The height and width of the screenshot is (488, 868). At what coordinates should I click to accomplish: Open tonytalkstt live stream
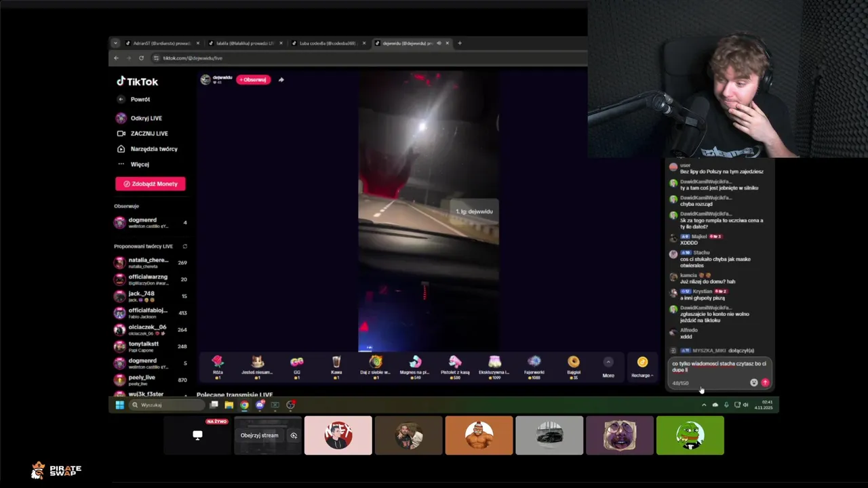pos(151,346)
